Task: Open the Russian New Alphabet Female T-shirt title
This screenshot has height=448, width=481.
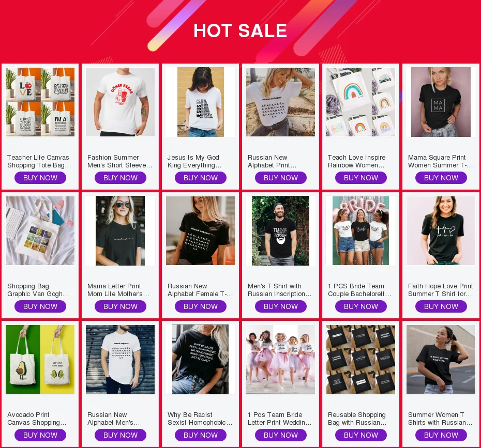Action: [200, 290]
